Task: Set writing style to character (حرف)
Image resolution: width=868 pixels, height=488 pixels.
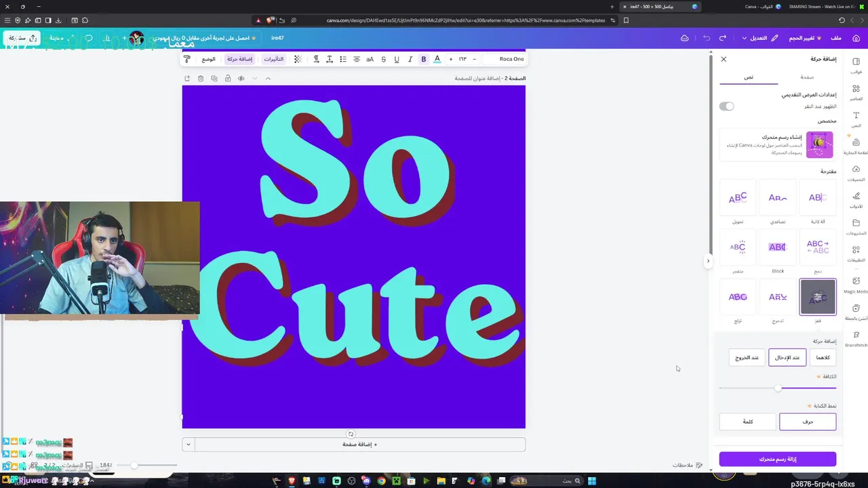Action: (808, 422)
